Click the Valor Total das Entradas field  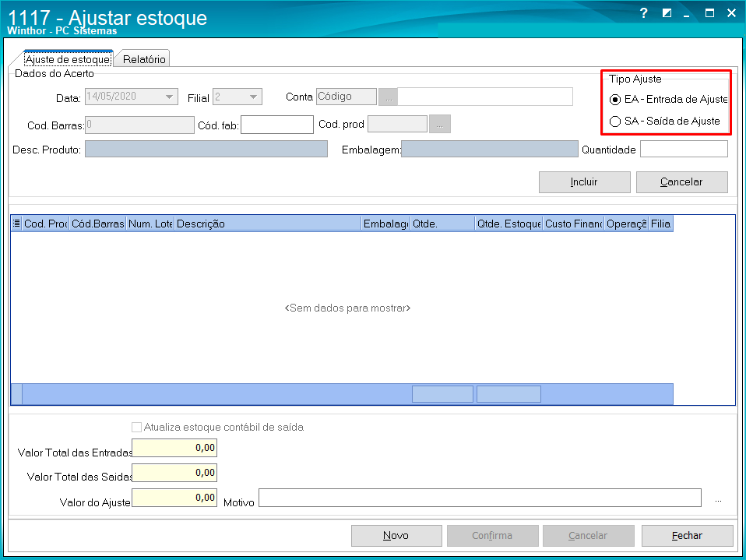coord(174,448)
